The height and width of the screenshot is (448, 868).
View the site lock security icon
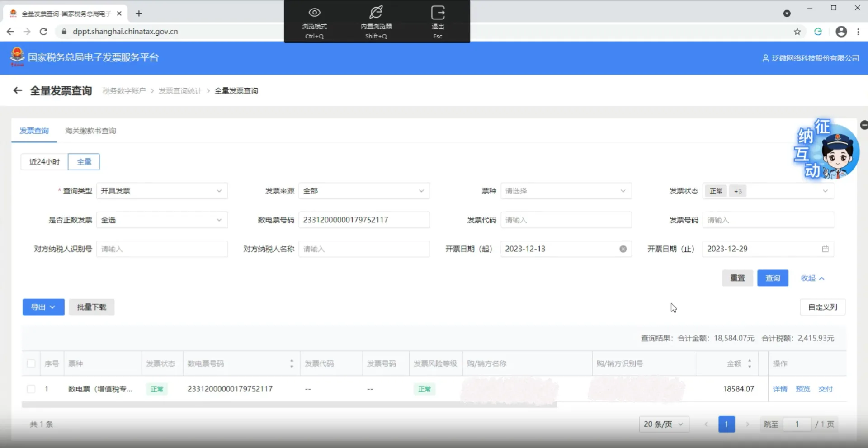click(x=64, y=32)
